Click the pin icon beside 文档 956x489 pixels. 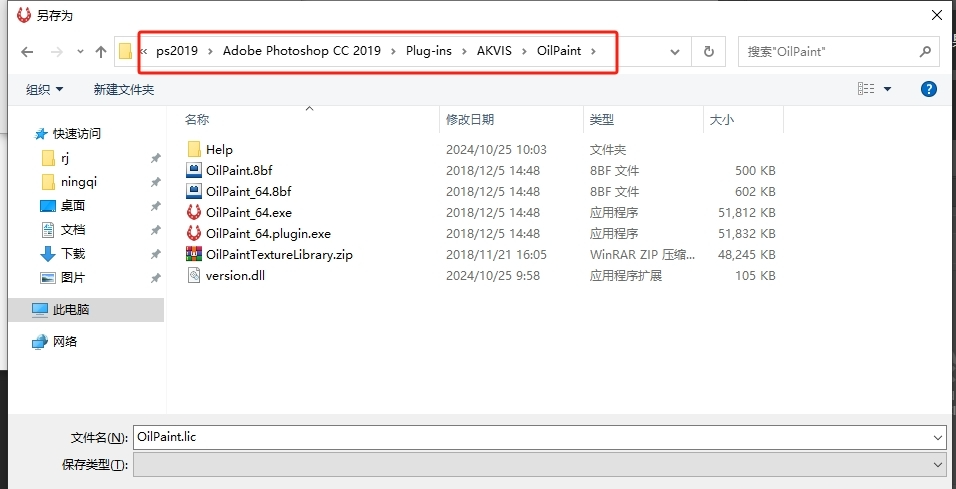155,230
